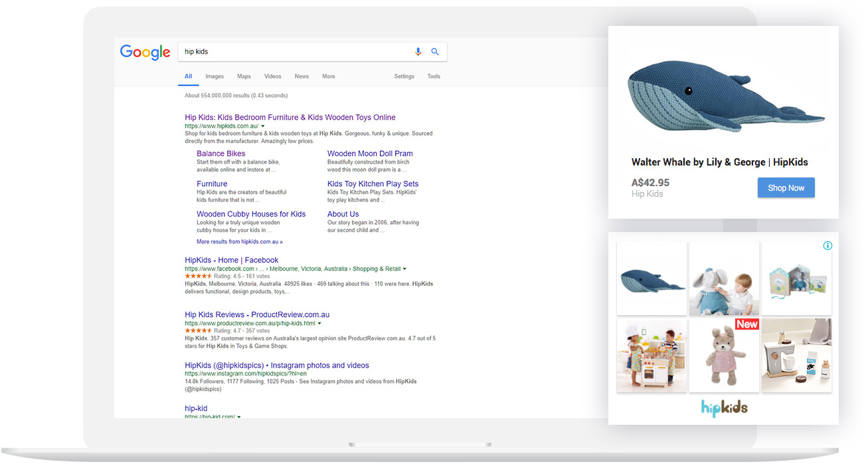
Task: Select kids play kitchen thumbnail
Action: [652, 355]
